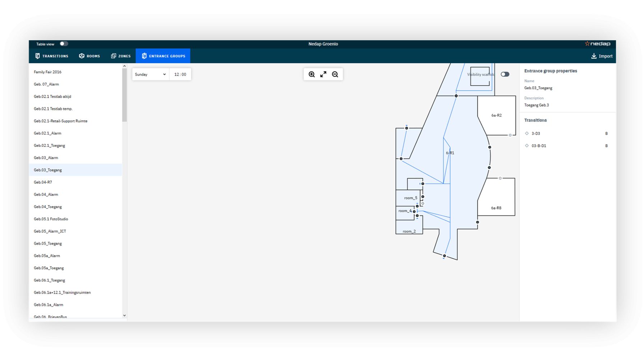The image size is (644, 362).
Task: Select Geb.04_Toegang in the list
Action: 48,207
